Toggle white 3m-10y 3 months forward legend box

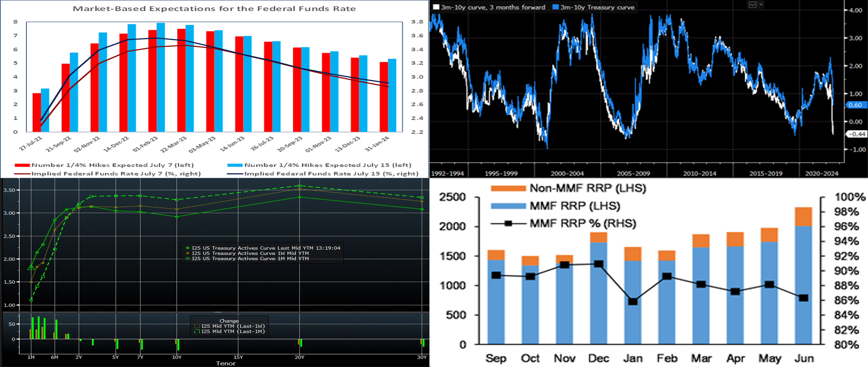pos(436,7)
